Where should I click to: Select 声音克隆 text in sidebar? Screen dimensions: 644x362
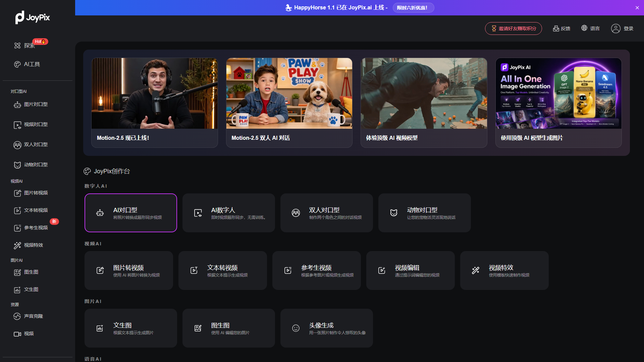(34, 316)
